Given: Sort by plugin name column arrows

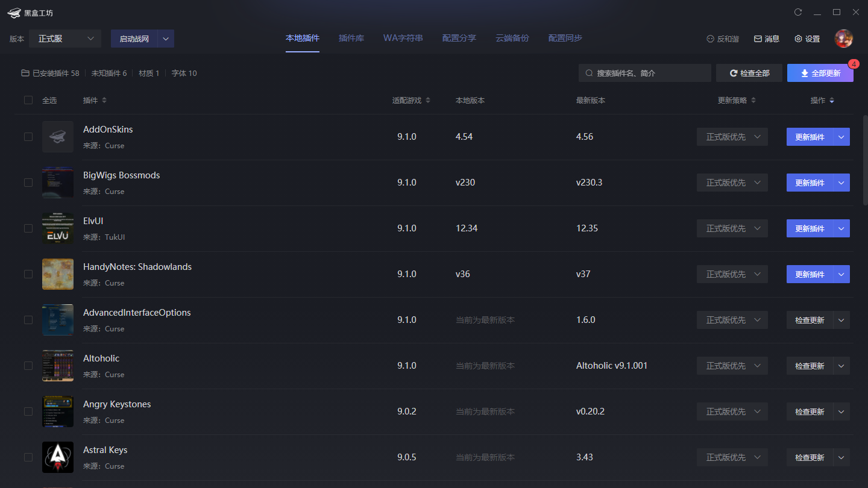Looking at the screenshot, I should click(x=104, y=101).
